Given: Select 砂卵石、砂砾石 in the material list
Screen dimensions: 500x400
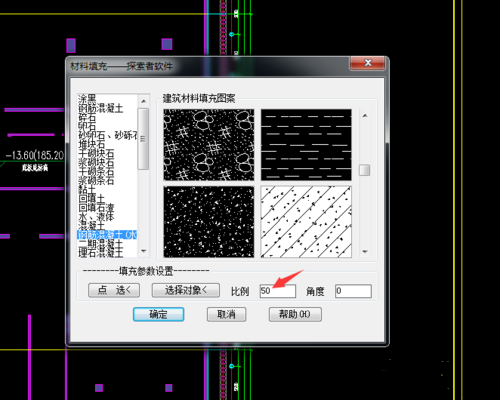Looking at the screenshot, I should pyautogui.click(x=107, y=135).
